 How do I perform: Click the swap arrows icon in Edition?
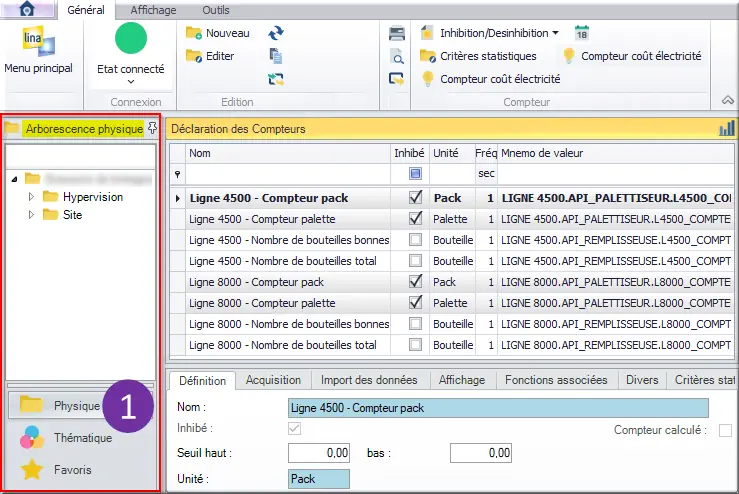click(x=276, y=79)
